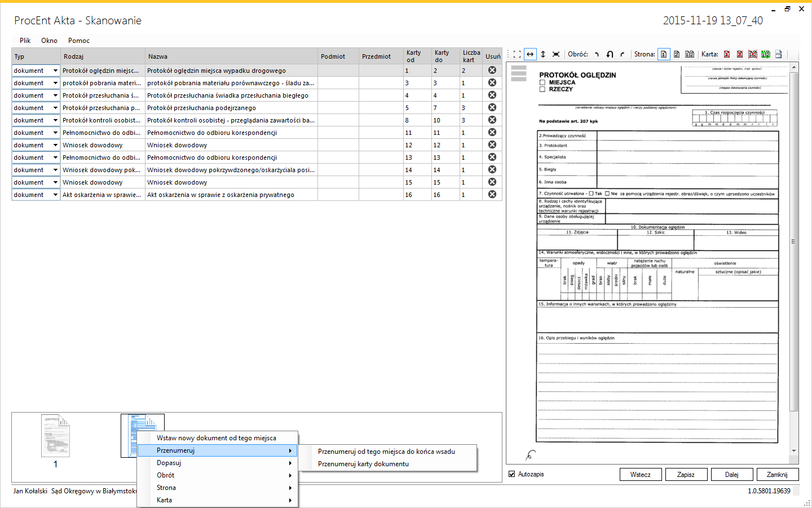
Task: Click the second red crossed Karta icon
Action: [x=740, y=54]
